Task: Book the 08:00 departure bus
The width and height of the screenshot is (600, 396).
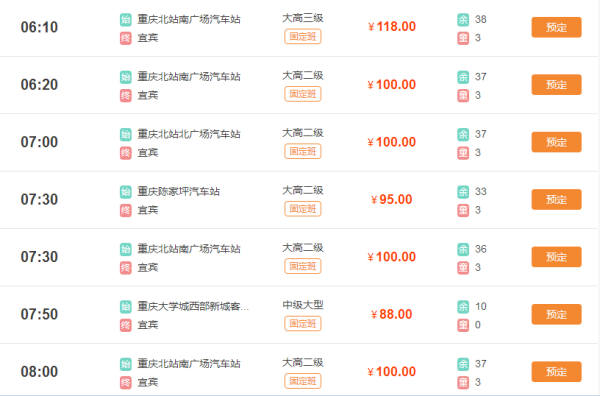Action: coord(556,372)
